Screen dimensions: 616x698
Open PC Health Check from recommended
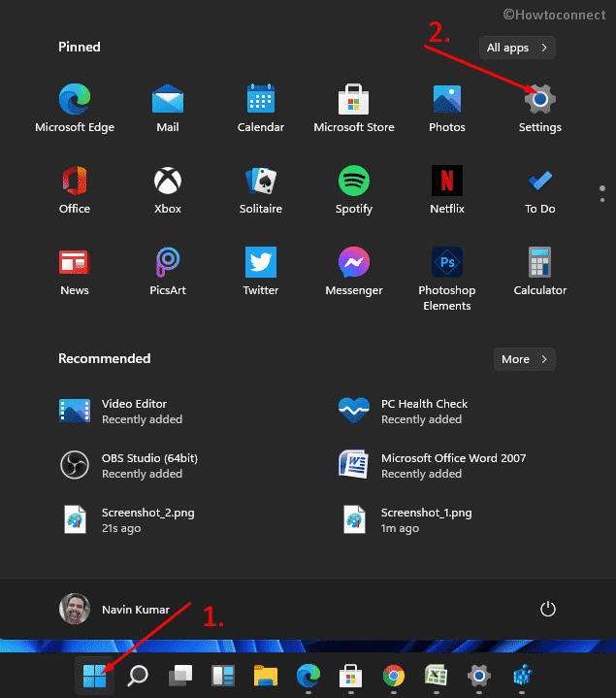(x=403, y=412)
